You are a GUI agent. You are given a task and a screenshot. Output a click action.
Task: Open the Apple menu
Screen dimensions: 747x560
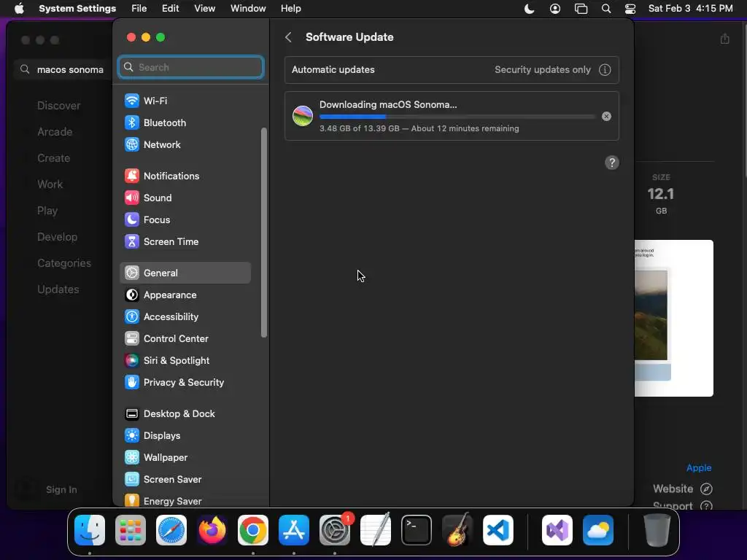[19, 9]
